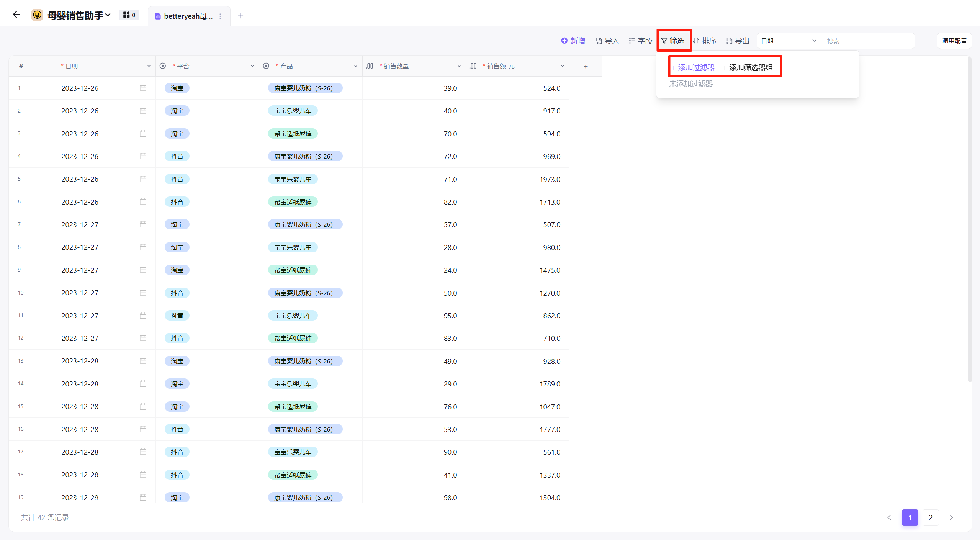Click 添加筛选器组 to add a filter group

(748, 67)
